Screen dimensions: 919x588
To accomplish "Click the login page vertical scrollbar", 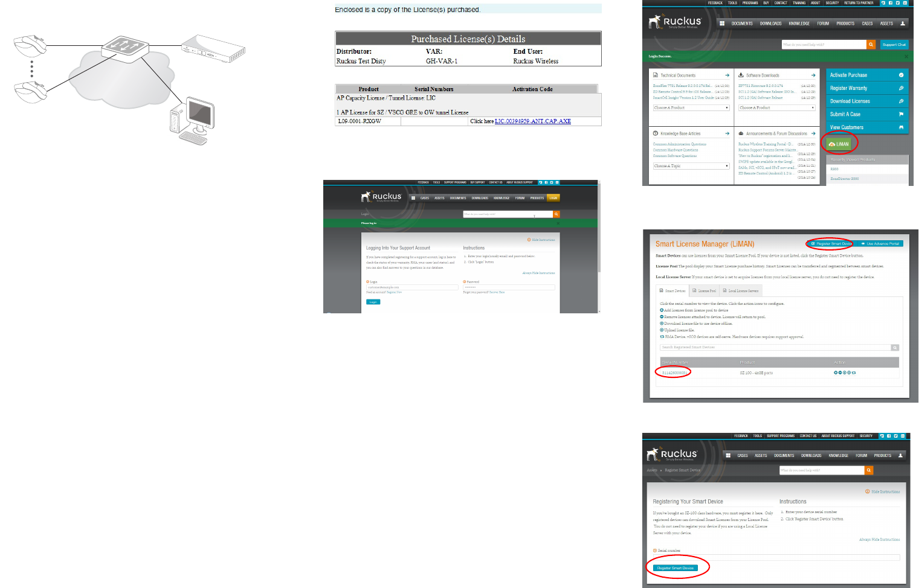I will click(599, 246).
